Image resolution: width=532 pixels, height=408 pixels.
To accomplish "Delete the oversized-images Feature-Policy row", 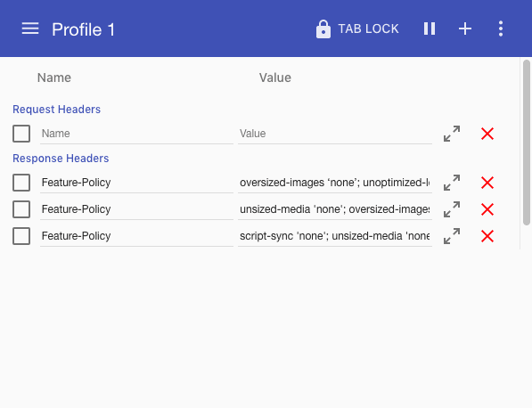I will click(x=487, y=183).
